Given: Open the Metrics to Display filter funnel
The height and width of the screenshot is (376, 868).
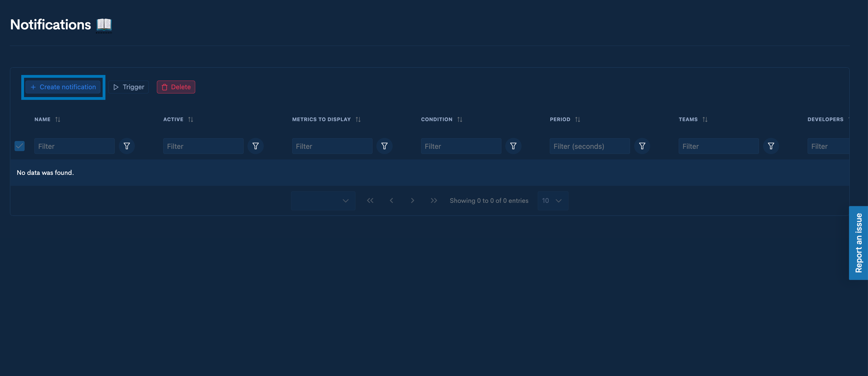Looking at the screenshot, I should pyautogui.click(x=384, y=146).
